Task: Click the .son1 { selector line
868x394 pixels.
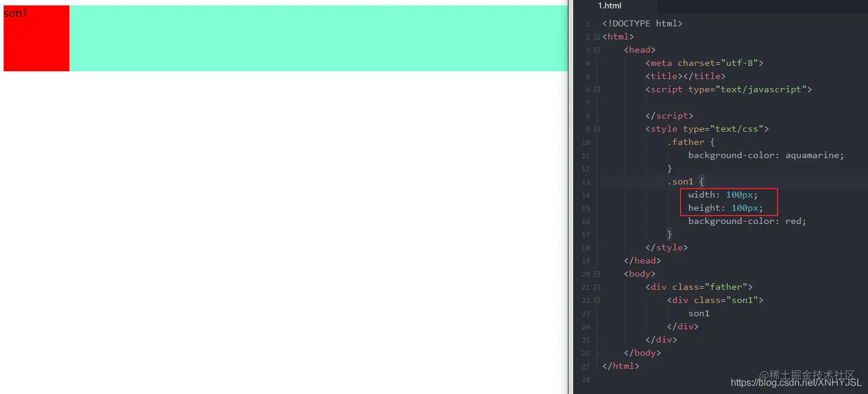Action: pyautogui.click(x=685, y=181)
